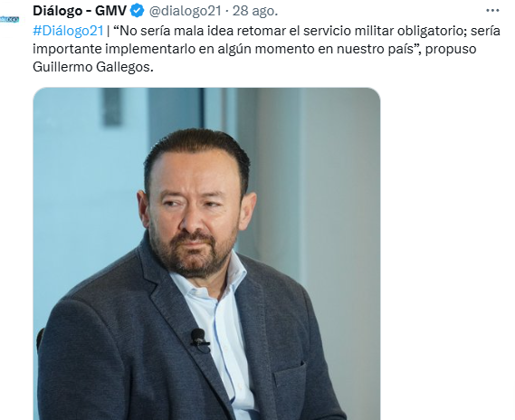Click the word 'propuso' in tweet text
This screenshot has width=515, height=420.
coord(451,49)
